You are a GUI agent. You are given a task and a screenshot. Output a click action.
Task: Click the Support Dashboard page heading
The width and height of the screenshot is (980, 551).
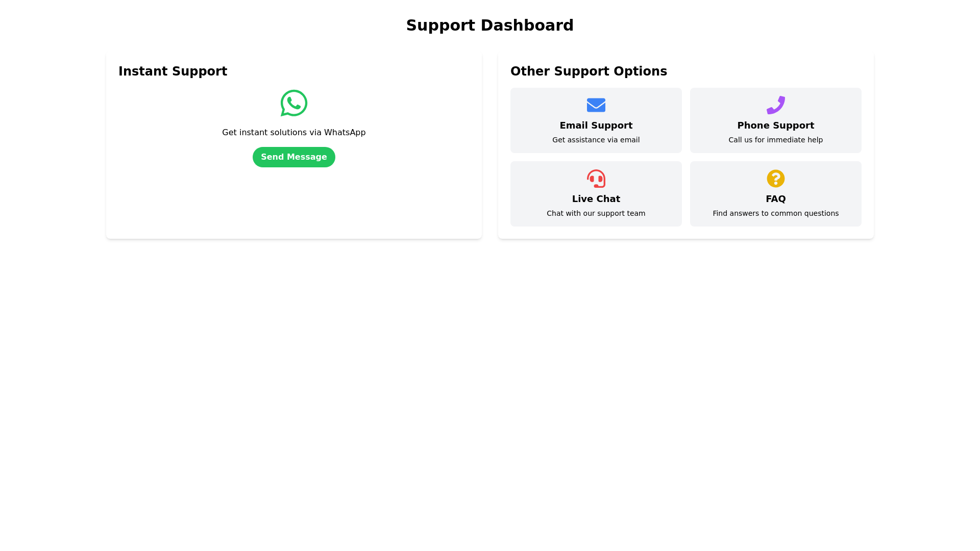tap(489, 25)
